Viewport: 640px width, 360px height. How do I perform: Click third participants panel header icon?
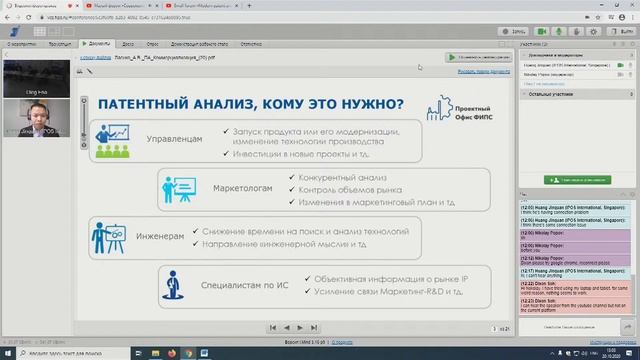632,44
